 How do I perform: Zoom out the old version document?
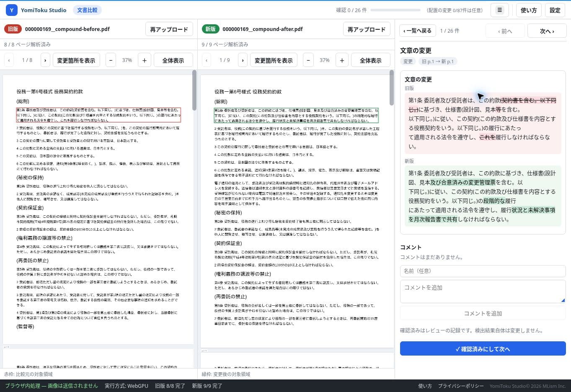pos(111,60)
